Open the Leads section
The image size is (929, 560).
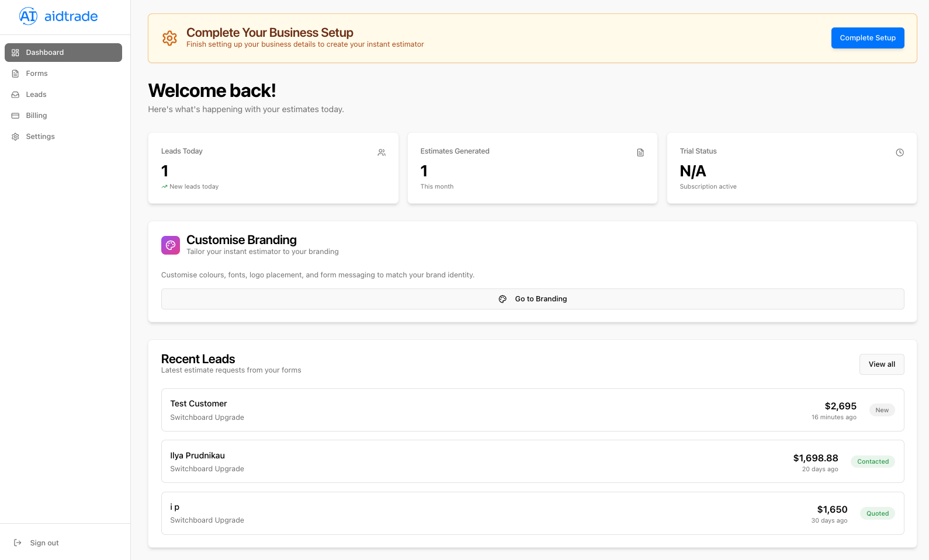pyautogui.click(x=36, y=95)
